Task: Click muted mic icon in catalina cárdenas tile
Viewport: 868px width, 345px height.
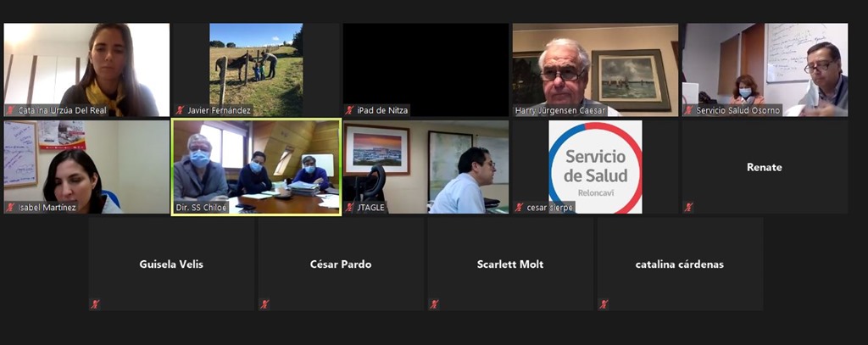Action: (x=604, y=304)
